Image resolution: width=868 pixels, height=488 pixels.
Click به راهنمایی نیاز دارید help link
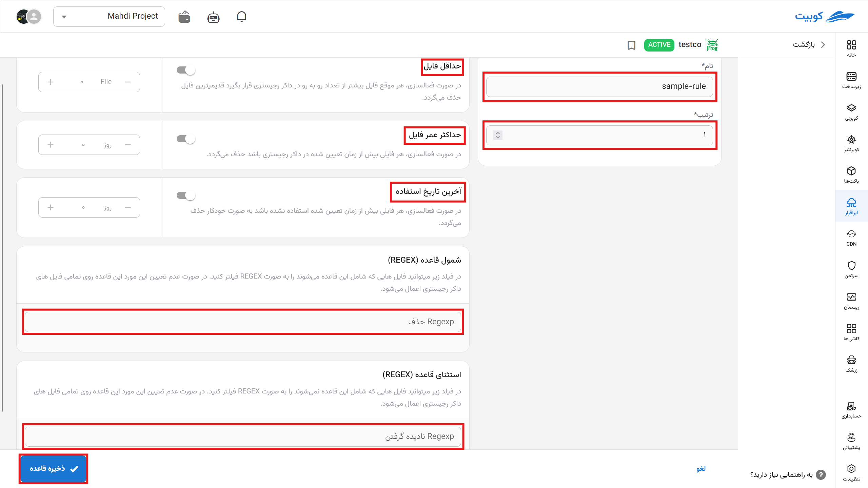pos(781,475)
